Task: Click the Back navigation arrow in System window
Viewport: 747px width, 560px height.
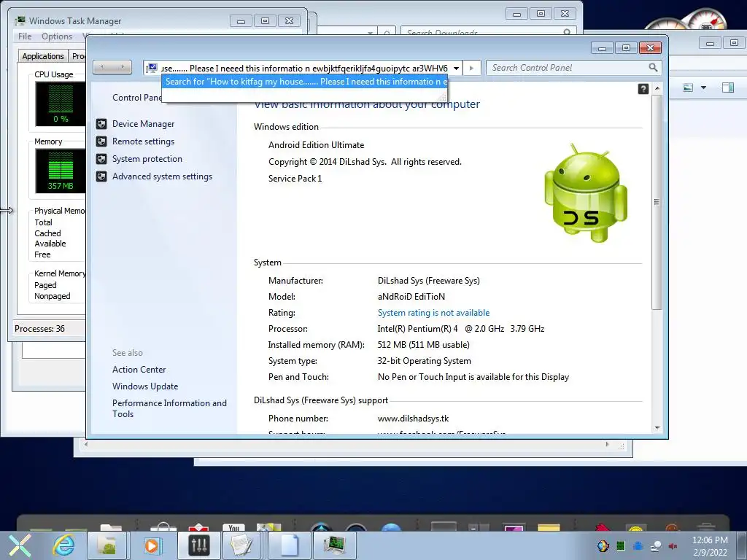Action: click(102, 67)
